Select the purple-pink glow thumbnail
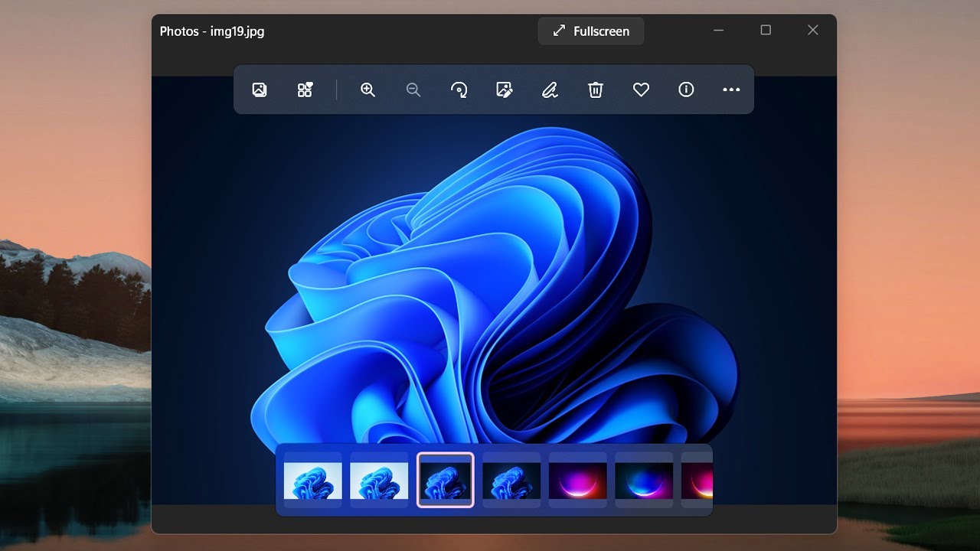980x551 pixels. click(x=577, y=480)
